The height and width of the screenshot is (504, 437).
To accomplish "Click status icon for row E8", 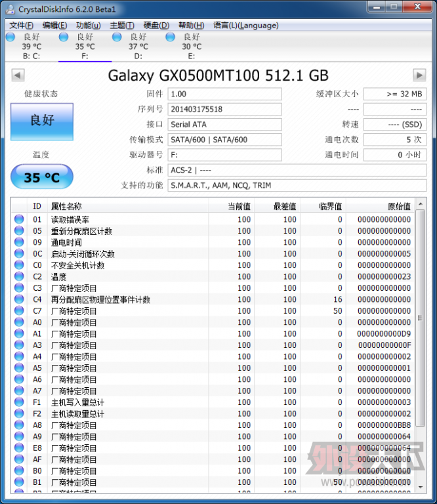I will 19,448.
